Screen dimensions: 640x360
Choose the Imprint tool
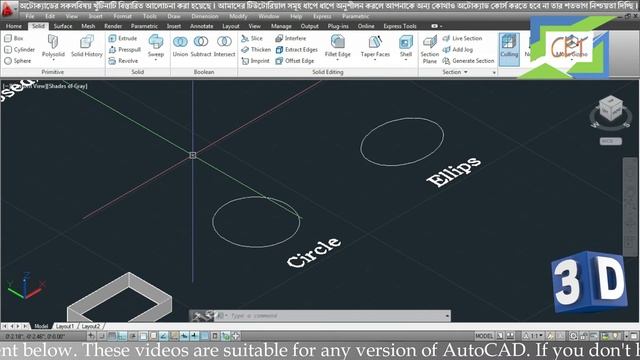pyautogui.click(x=256, y=61)
